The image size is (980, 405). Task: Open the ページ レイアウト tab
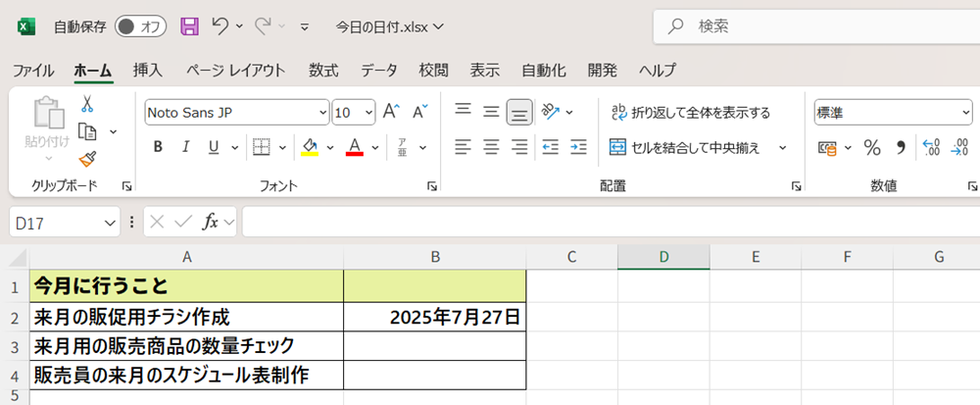235,71
